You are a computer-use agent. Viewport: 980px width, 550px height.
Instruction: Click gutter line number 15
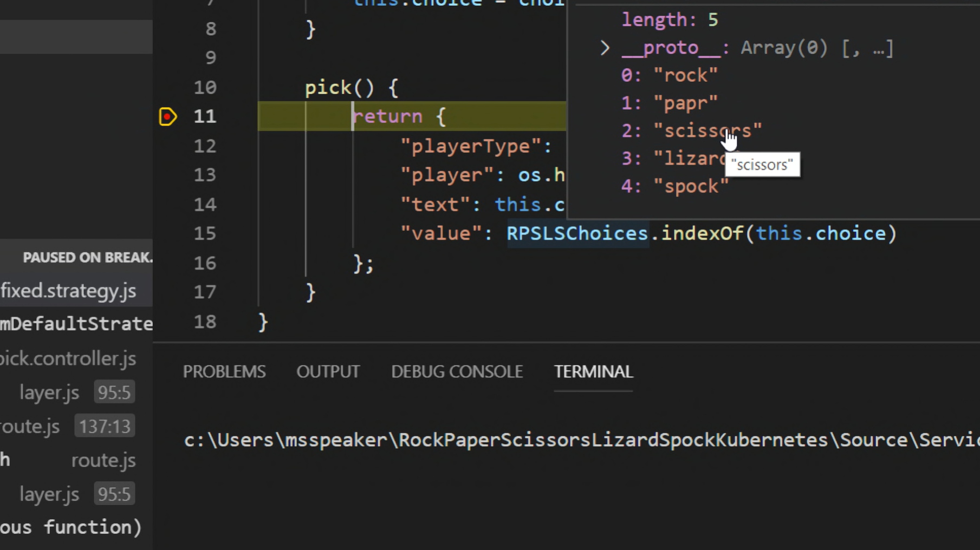pos(205,233)
